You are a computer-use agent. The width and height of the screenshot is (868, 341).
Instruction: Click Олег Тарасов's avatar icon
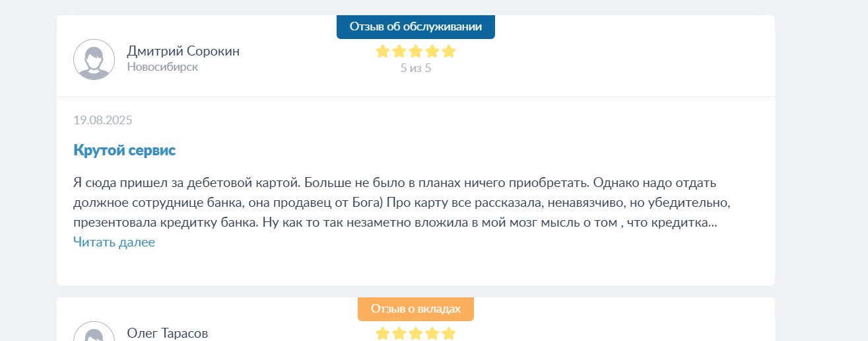click(94, 331)
